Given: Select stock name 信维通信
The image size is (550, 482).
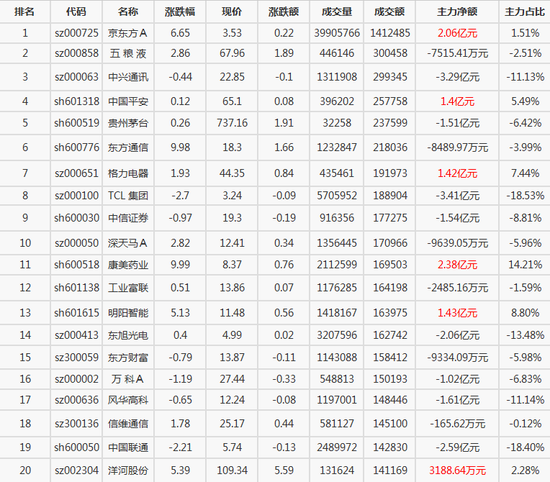Looking at the screenshot, I should 128,424.
